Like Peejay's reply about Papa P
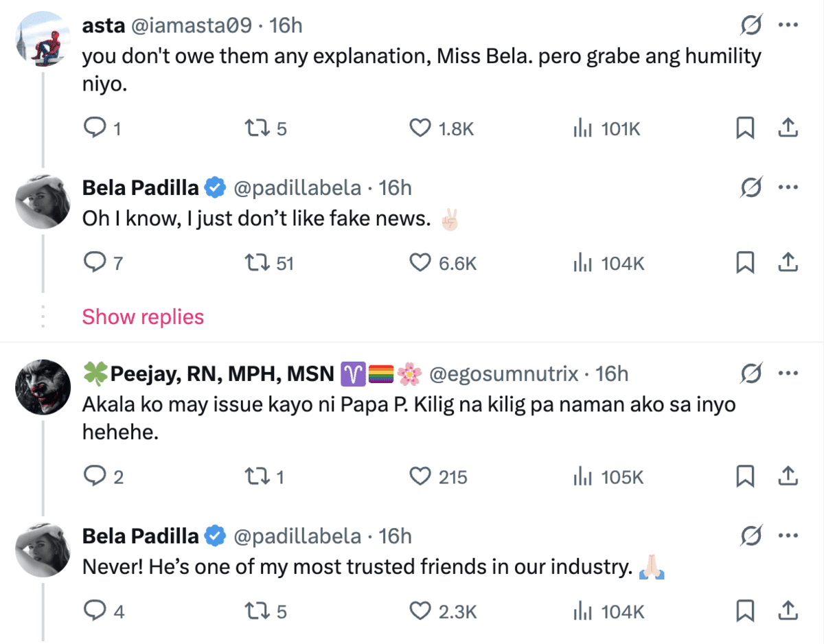This screenshot has height=644, width=824. tap(420, 476)
